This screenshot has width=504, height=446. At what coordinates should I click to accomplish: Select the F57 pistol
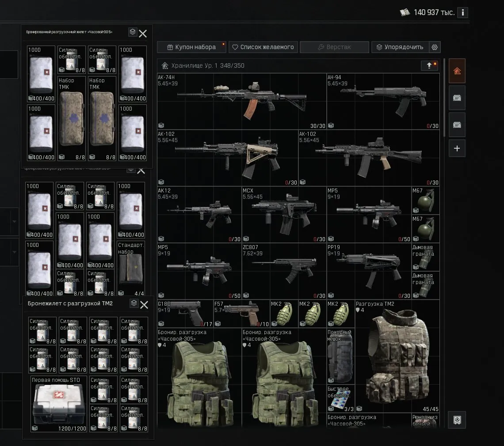(242, 314)
